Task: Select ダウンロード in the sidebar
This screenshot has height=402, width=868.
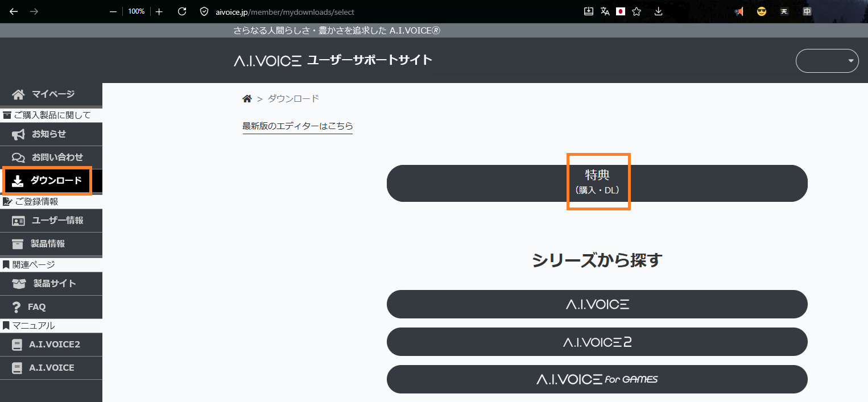Action: click(51, 181)
